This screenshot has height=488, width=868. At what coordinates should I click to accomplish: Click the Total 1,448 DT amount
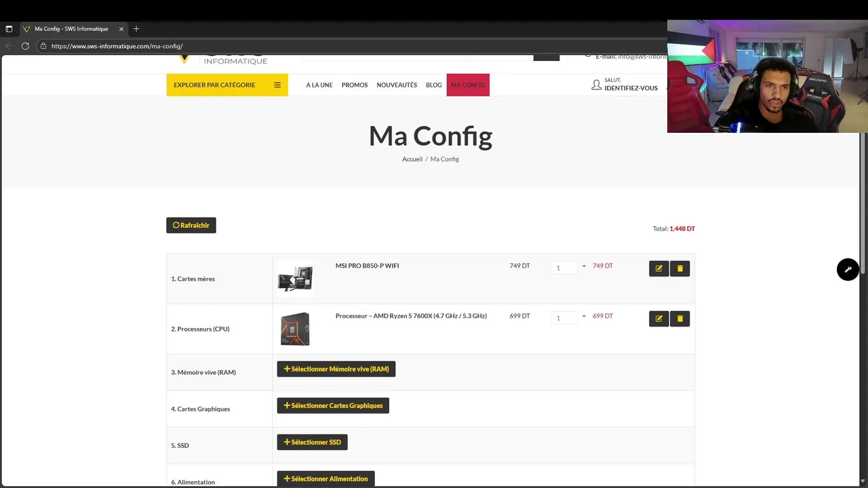pos(682,229)
